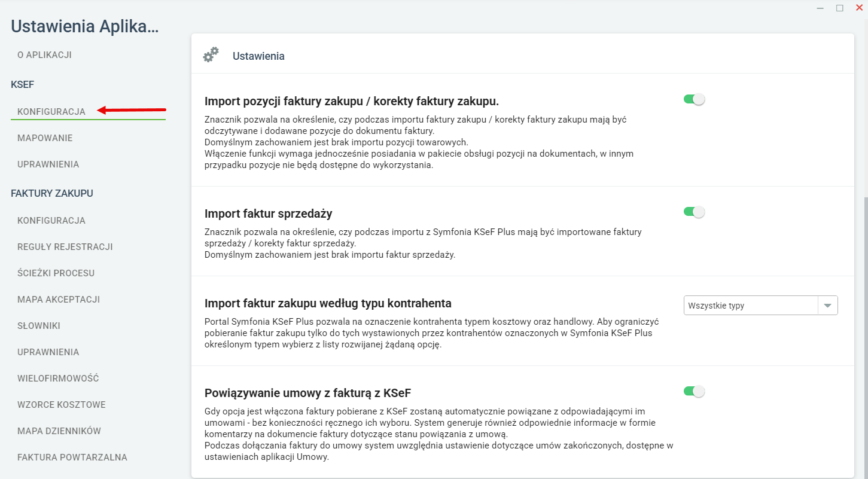
Task: Minimize the application window
Action: point(820,8)
